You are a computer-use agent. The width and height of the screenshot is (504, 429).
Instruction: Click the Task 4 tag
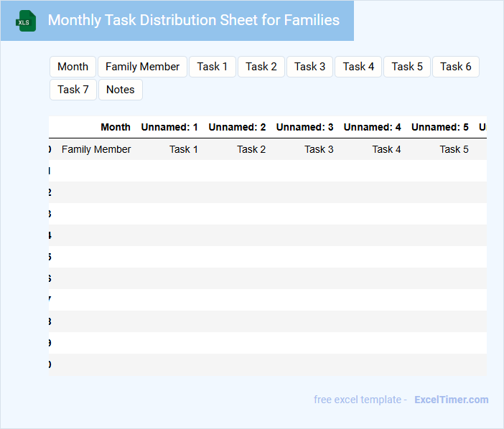coord(358,67)
